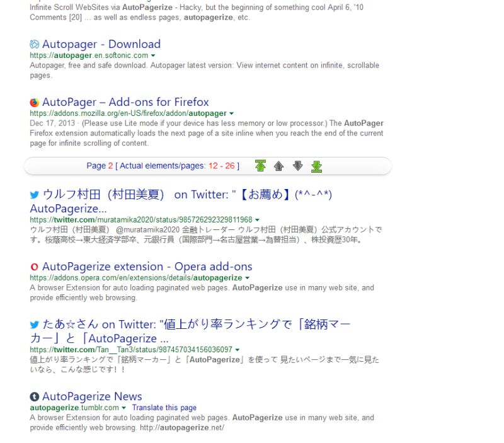Image resolution: width=504 pixels, height=443 pixels.
Task: Open the Autopager - Download result
Action: coord(101,44)
